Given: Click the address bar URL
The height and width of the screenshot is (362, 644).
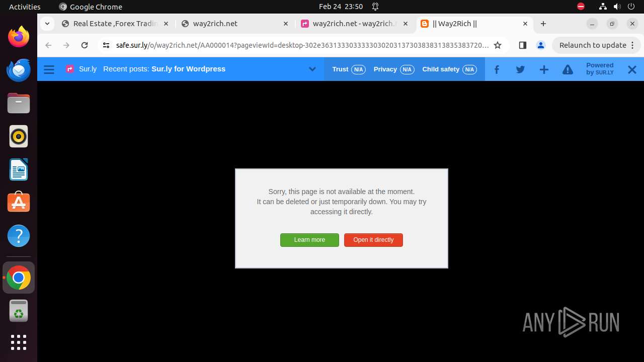Looking at the screenshot, I should pos(302,45).
